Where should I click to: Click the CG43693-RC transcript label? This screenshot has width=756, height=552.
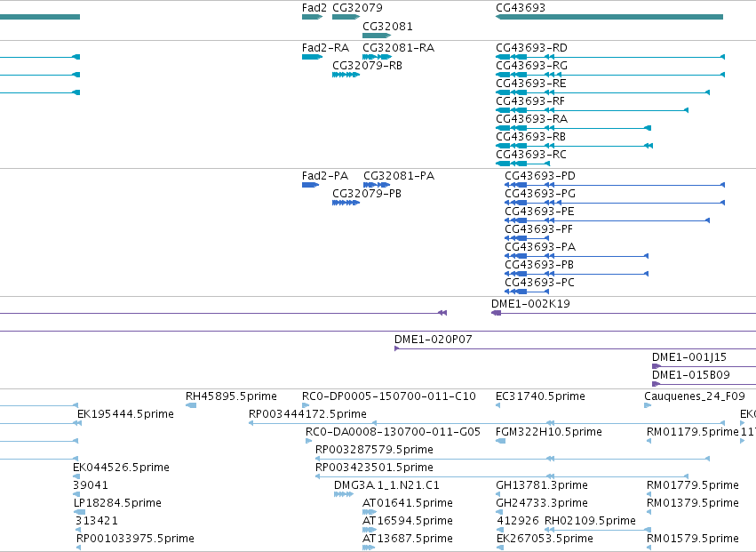pos(531,155)
